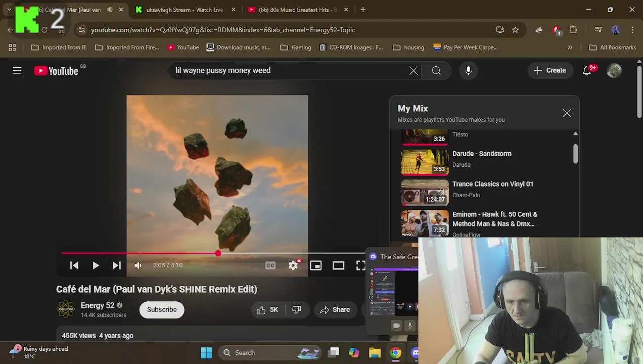Close the uksayhigh Stream tab
643x364 pixels.
(233, 10)
